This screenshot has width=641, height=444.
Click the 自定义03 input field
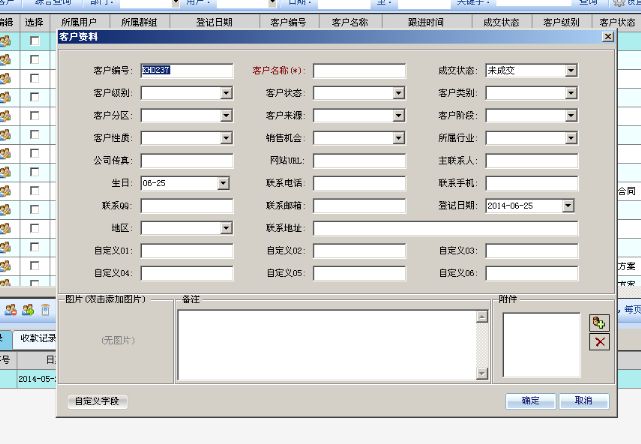pos(532,251)
